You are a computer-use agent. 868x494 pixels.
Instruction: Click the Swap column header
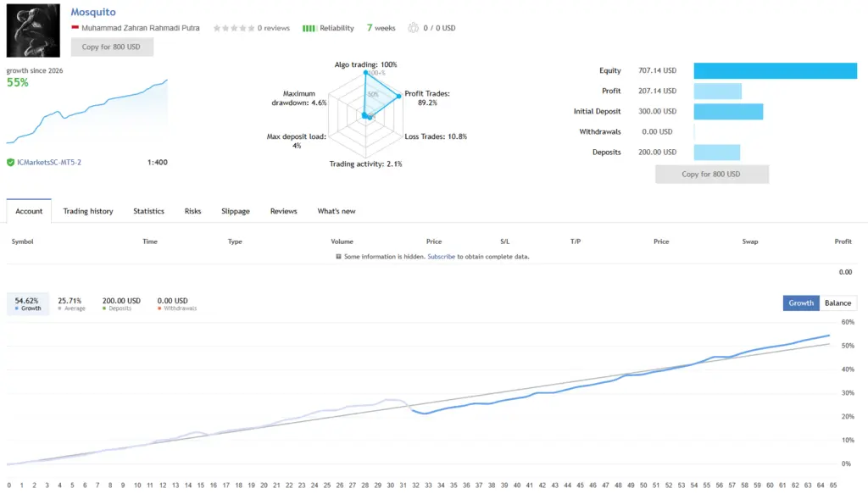click(750, 241)
